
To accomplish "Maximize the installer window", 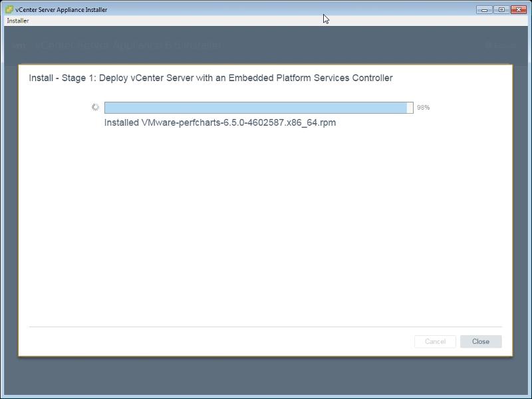I will coord(501,10).
